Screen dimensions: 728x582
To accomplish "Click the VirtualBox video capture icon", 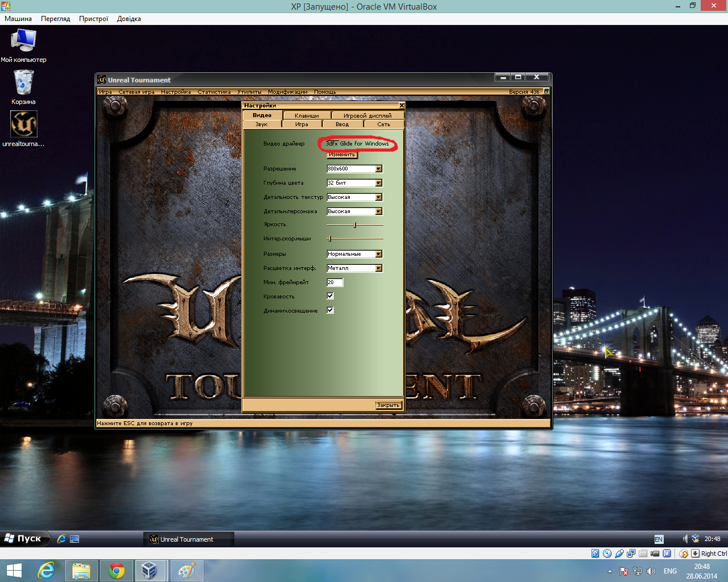I will coord(655,554).
